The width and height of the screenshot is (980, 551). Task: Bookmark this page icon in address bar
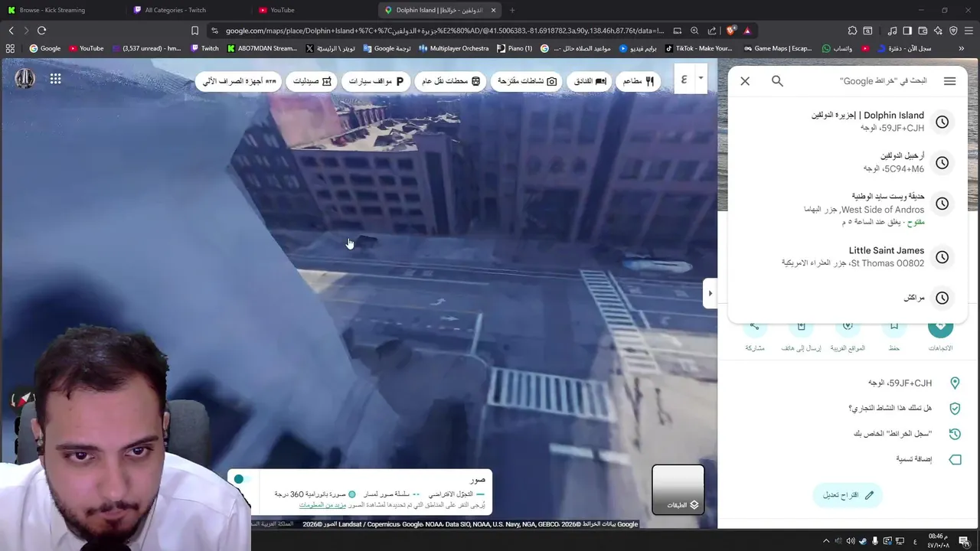[194, 31]
